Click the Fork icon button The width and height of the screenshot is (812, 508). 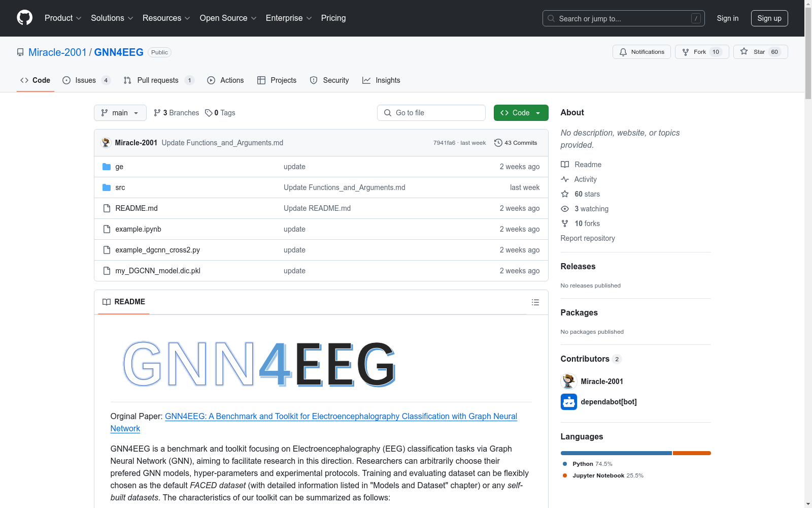click(x=686, y=52)
